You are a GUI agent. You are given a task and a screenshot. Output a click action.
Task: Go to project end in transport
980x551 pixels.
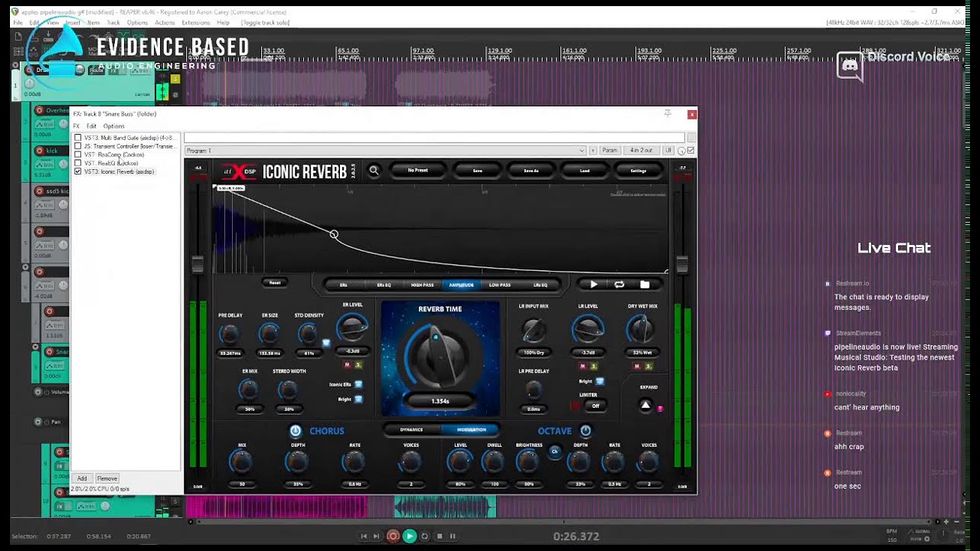[x=376, y=536]
